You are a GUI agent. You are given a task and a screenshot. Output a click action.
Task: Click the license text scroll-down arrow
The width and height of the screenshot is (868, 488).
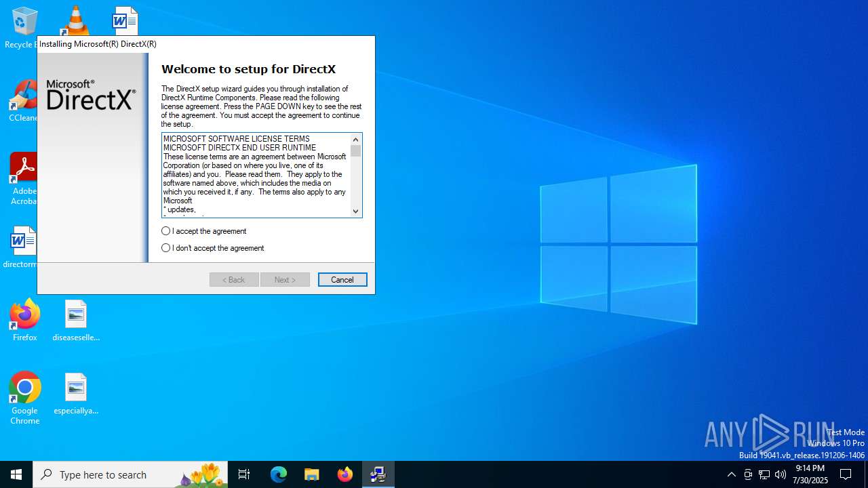355,211
